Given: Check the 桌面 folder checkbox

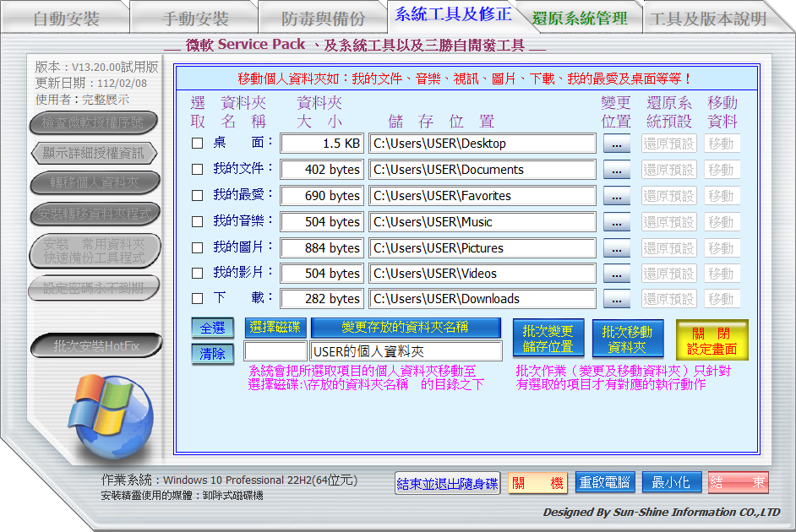Looking at the screenshot, I should tap(197, 144).
